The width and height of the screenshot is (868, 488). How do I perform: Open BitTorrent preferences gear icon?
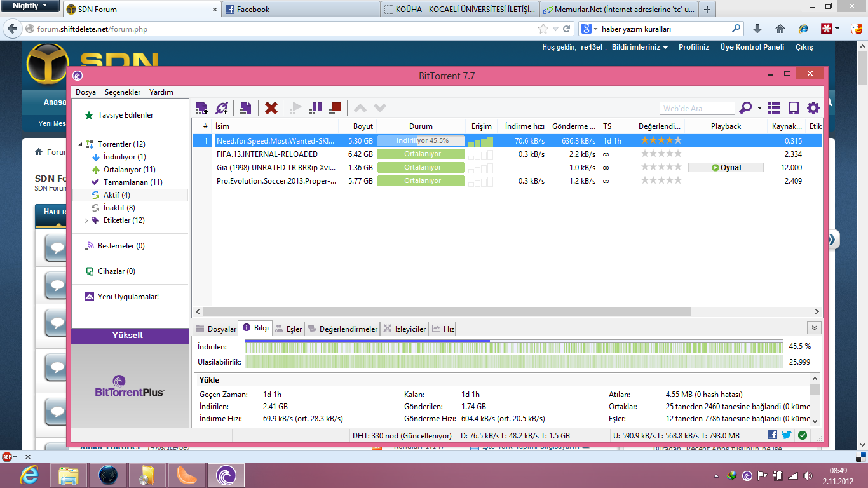pos(813,108)
